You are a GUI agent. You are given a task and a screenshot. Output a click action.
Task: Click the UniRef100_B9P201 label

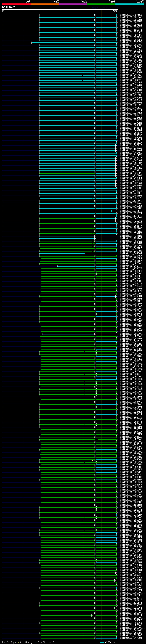[131, 246]
